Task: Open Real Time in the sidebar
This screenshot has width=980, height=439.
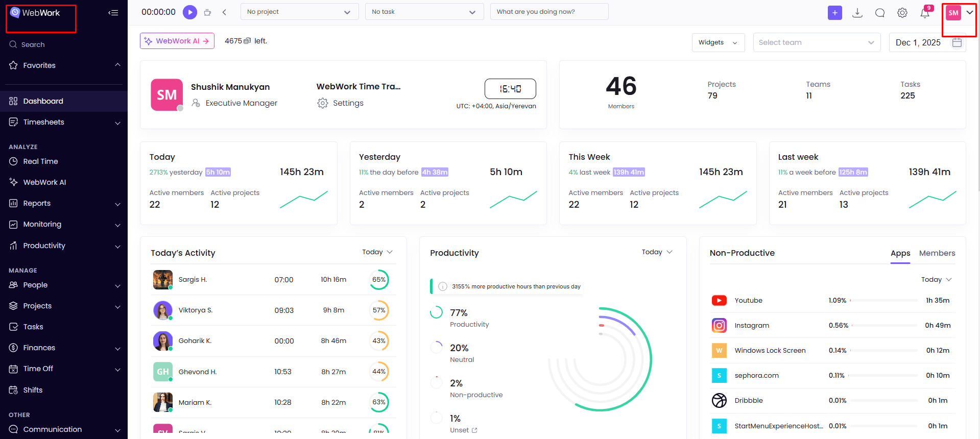Action: [x=40, y=161]
